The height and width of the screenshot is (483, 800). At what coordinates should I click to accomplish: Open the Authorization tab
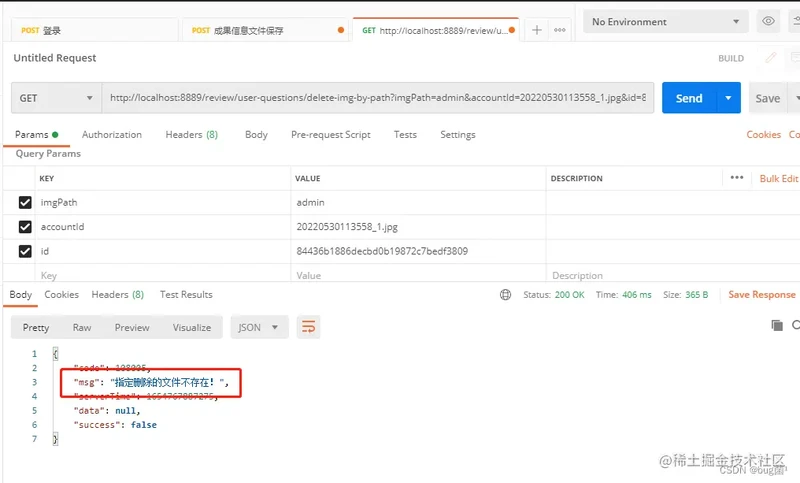click(x=112, y=135)
